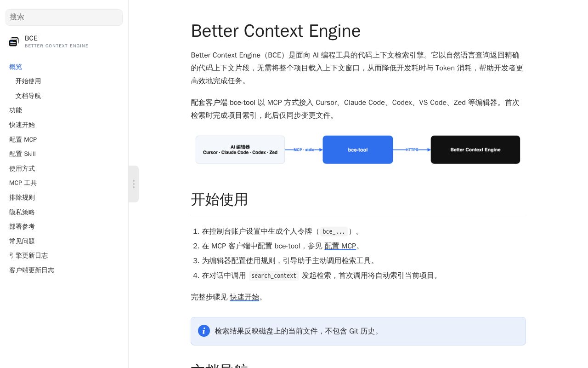Open MCP 工具 sidebar entry
This screenshot has height=368, width=588.
click(23, 183)
